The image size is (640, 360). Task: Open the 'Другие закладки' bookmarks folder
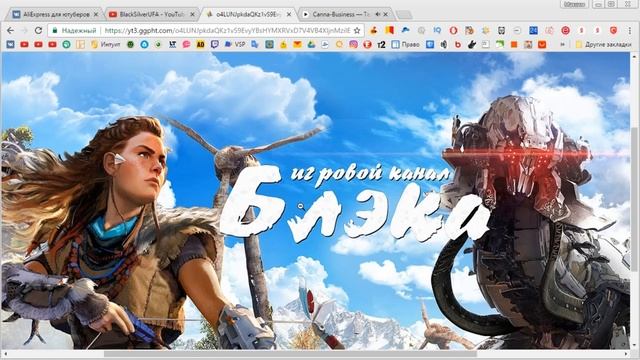(603, 44)
